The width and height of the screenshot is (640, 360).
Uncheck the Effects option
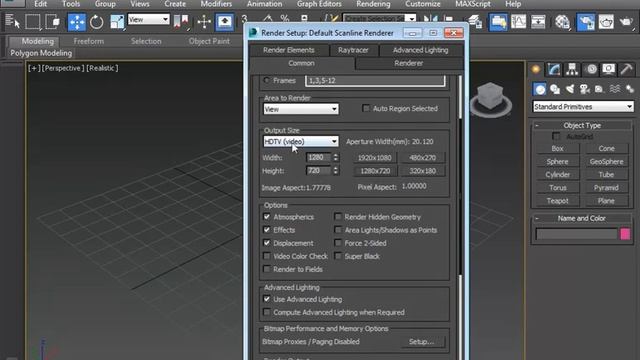[x=267, y=230]
